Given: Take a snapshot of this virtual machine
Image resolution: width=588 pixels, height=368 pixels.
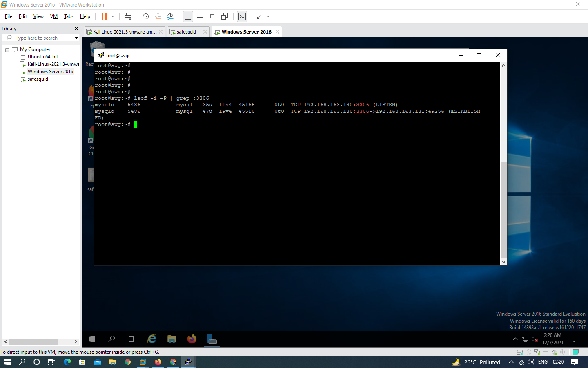Looking at the screenshot, I should pos(145,16).
